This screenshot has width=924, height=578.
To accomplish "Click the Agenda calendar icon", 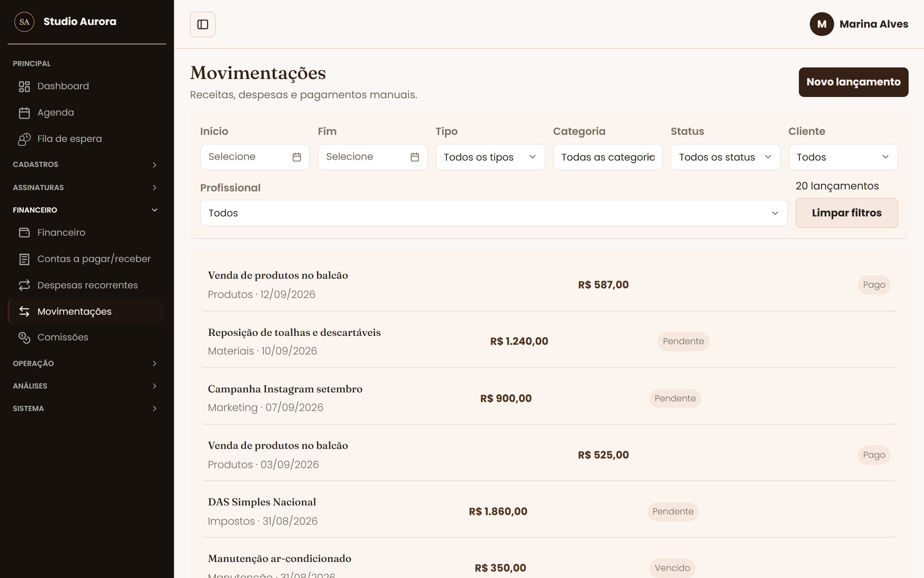I will 24,113.
